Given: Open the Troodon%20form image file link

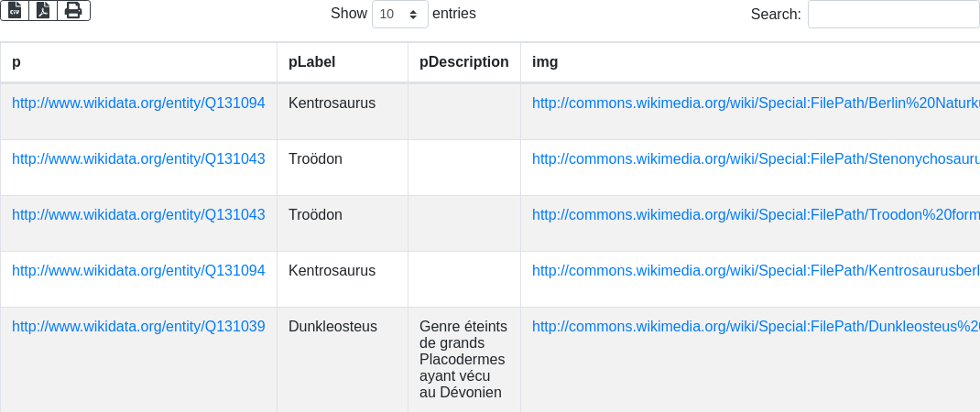Looking at the screenshot, I should click(756, 215).
